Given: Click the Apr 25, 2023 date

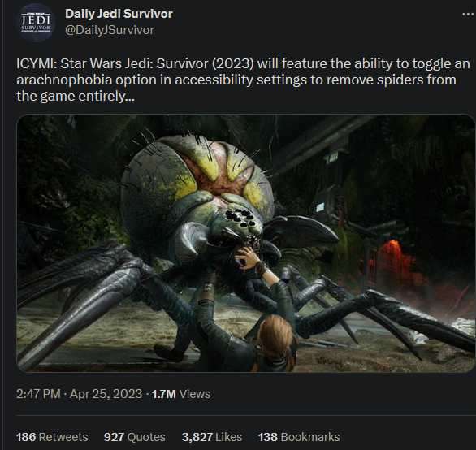Looking at the screenshot, I should 106,394.
